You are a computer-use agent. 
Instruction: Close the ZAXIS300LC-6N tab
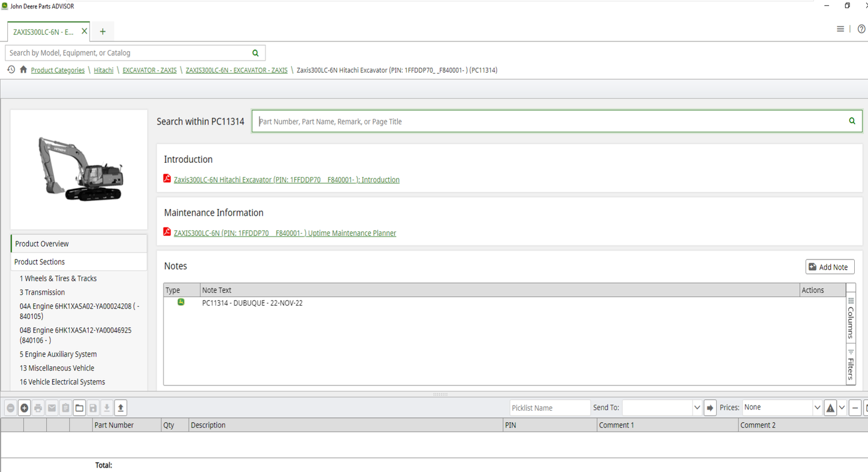(84, 31)
